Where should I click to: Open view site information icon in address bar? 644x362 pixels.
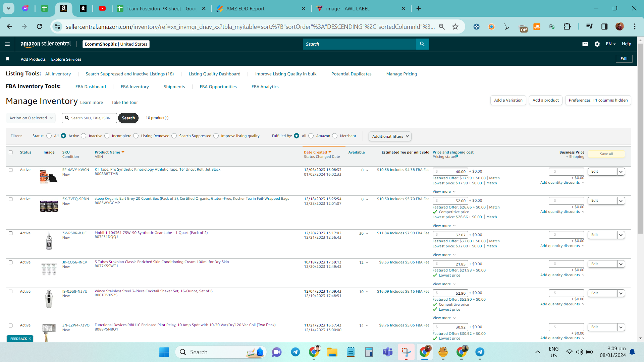tap(58, 26)
